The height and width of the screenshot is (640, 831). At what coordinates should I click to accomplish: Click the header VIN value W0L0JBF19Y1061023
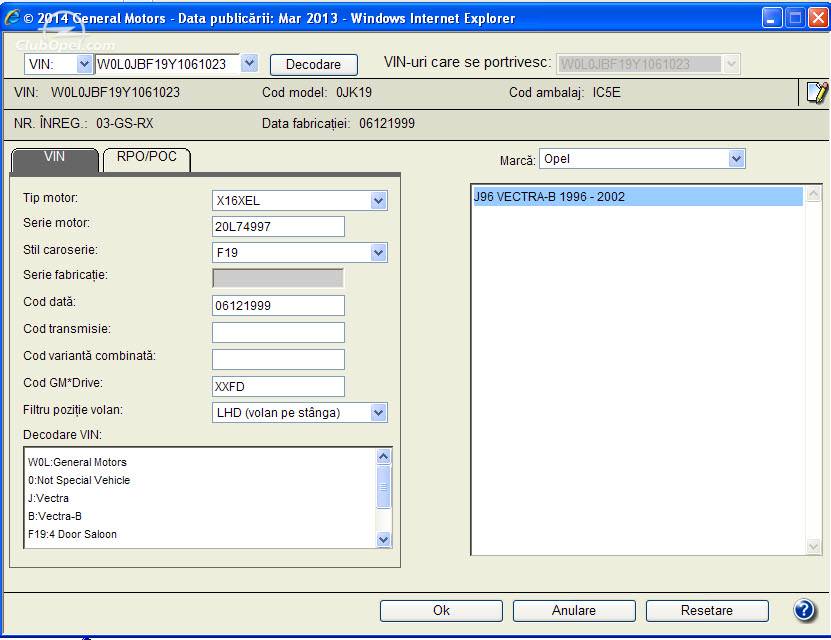click(x=116, y=92)
